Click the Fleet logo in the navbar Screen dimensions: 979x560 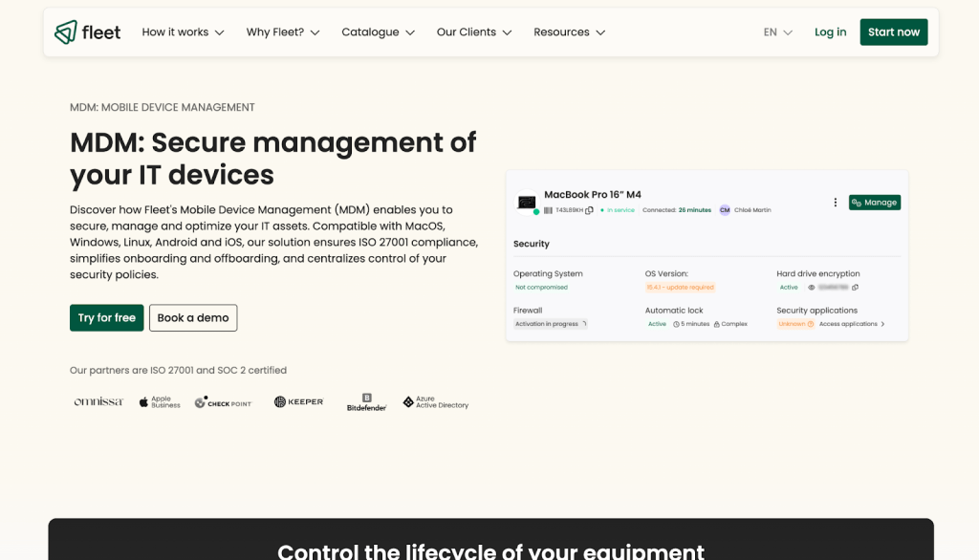(x=88, y=32)
